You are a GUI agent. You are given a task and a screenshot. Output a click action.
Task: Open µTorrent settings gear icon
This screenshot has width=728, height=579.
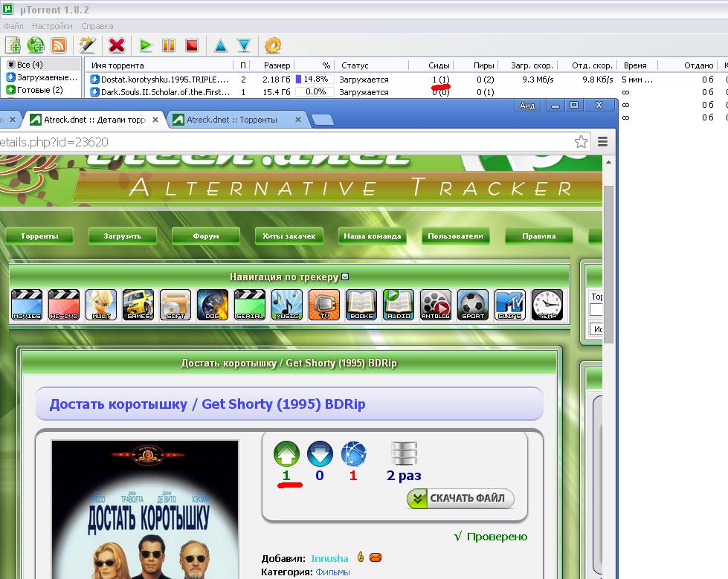coord(273,45)
